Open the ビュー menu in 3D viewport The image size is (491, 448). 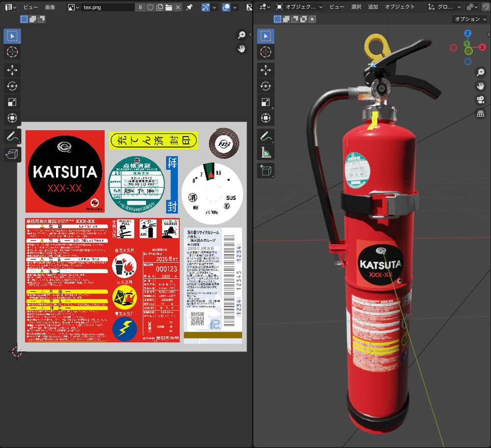click(x=337, y=7)
